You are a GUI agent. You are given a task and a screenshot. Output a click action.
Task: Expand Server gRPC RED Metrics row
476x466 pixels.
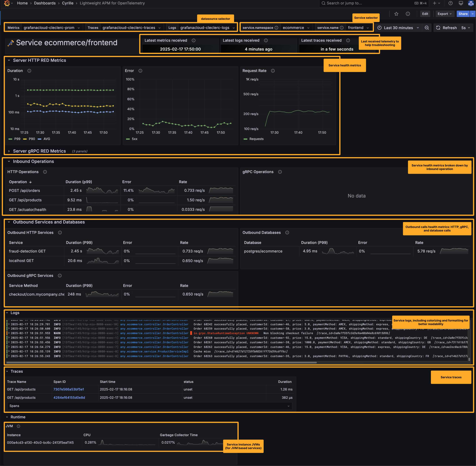pos(39,151)
